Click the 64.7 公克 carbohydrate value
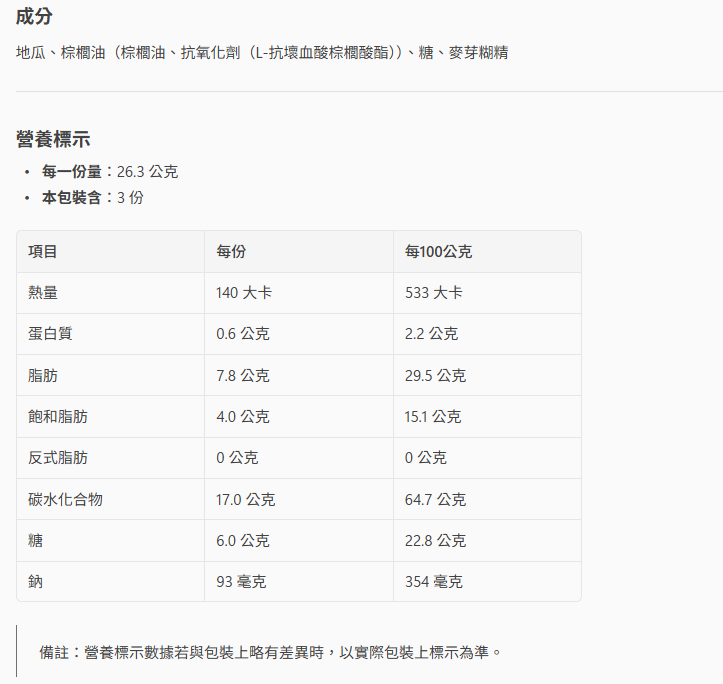The height and width of the screenshot is (684, 723). (x=435, y=499)
